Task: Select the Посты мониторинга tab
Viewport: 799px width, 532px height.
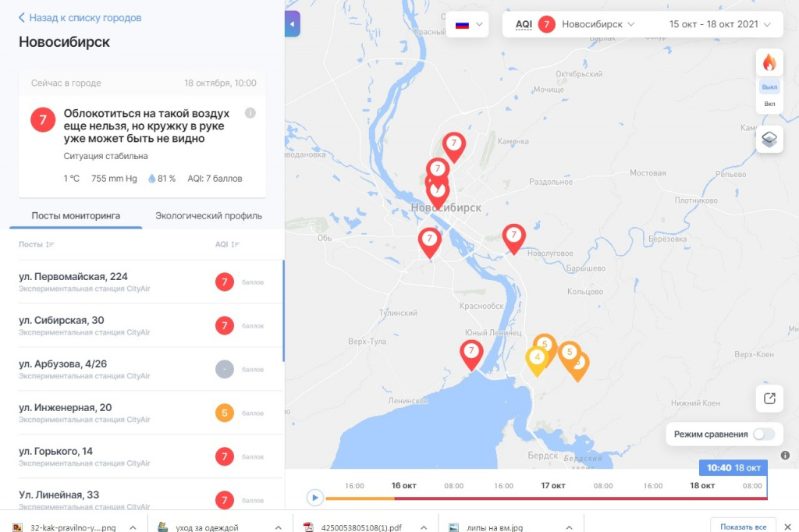Action: click(x=76, y=215)
